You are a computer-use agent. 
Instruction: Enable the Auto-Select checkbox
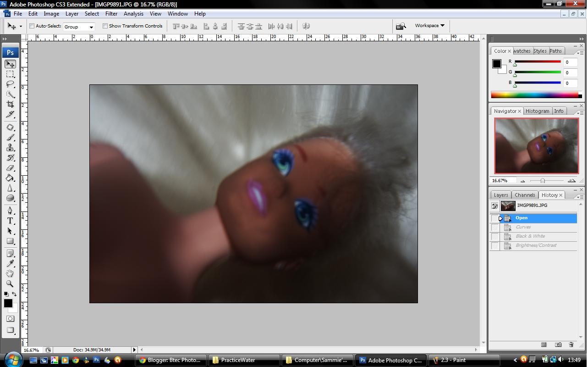(32, 26)
